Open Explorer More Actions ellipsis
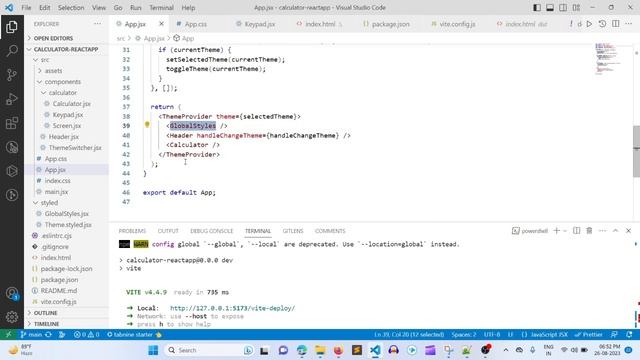The height and width of the screenshot is (360, 640). coord(97,24)
